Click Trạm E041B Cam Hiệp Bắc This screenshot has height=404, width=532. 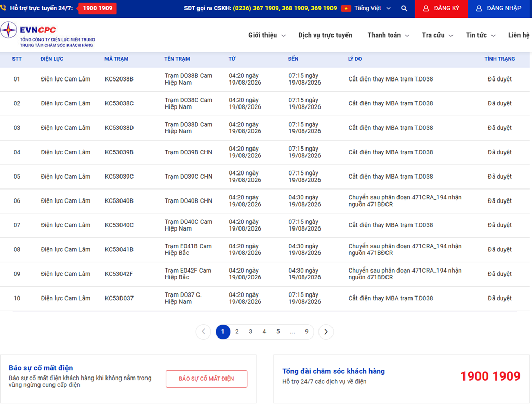(x=188, y=250)
